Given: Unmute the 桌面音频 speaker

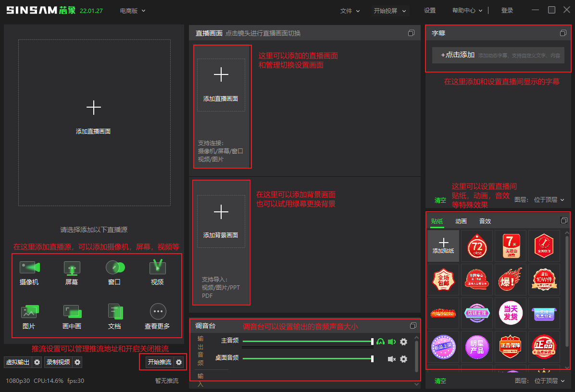Looking at the screenshot, I should click(392, 359).
